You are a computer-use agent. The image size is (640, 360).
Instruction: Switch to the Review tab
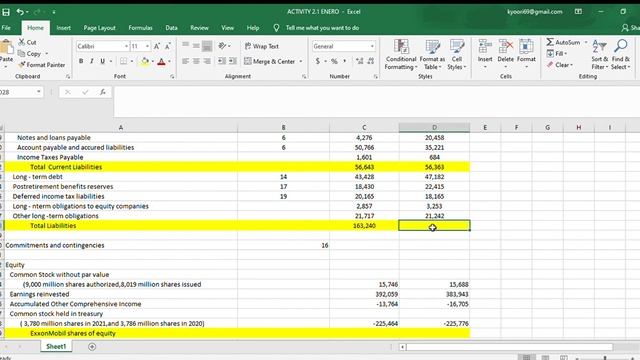(x=199, y=28)
